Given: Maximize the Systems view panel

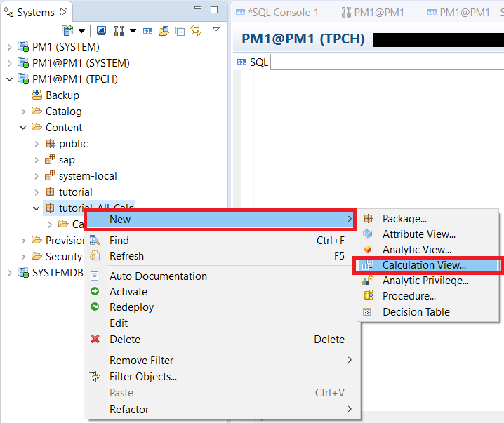Looking at the screenshot, I should point(214,10).
